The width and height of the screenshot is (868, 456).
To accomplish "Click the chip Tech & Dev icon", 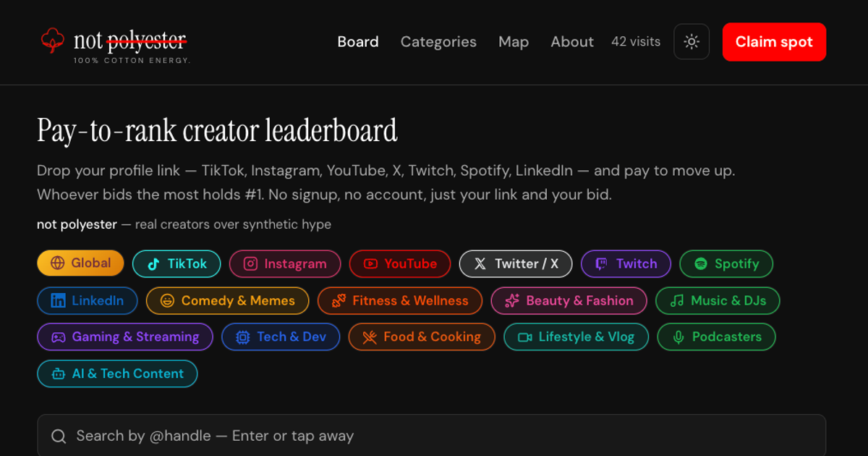I will (x=243, y=337).
